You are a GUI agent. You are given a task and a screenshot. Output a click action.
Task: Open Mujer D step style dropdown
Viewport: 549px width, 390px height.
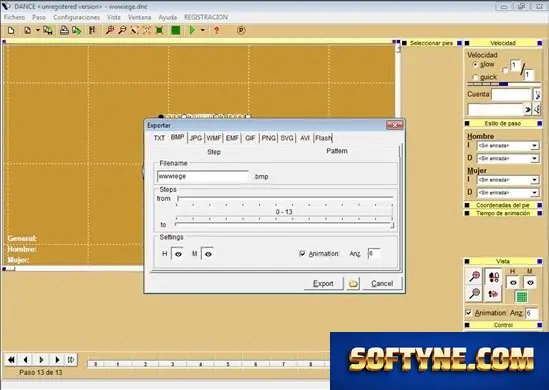(x=508, y=193)
